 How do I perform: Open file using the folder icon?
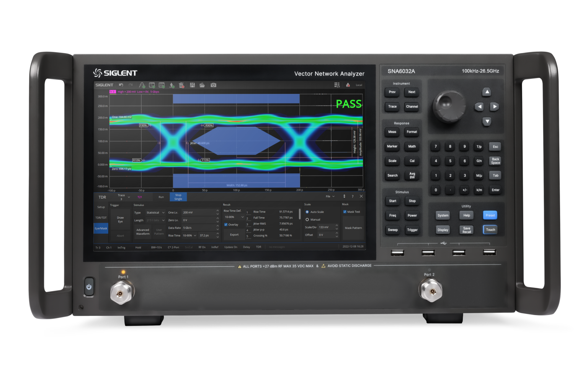click(x=202, y=85)
